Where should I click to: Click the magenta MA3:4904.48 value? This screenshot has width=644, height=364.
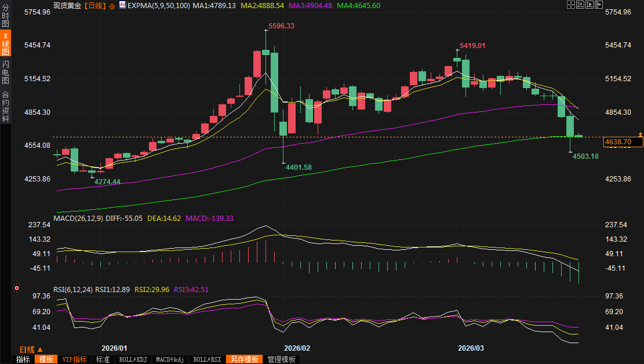coord(311,6)
